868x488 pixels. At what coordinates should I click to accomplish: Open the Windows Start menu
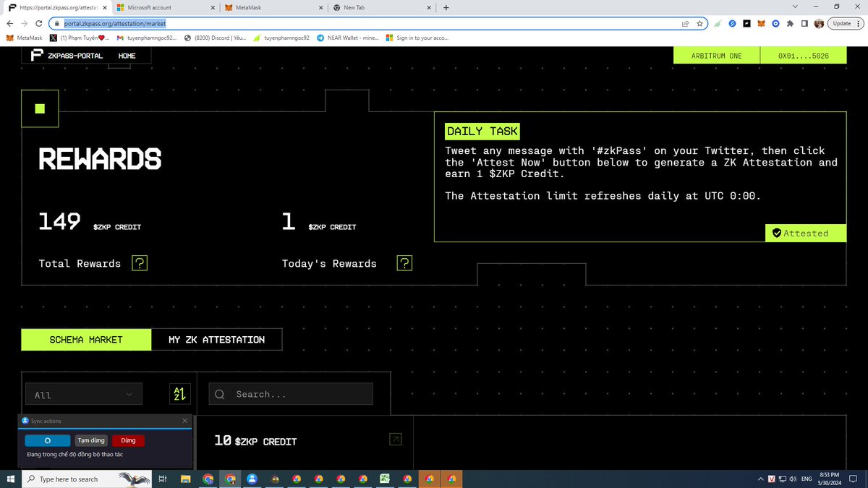tap(10, 479)
